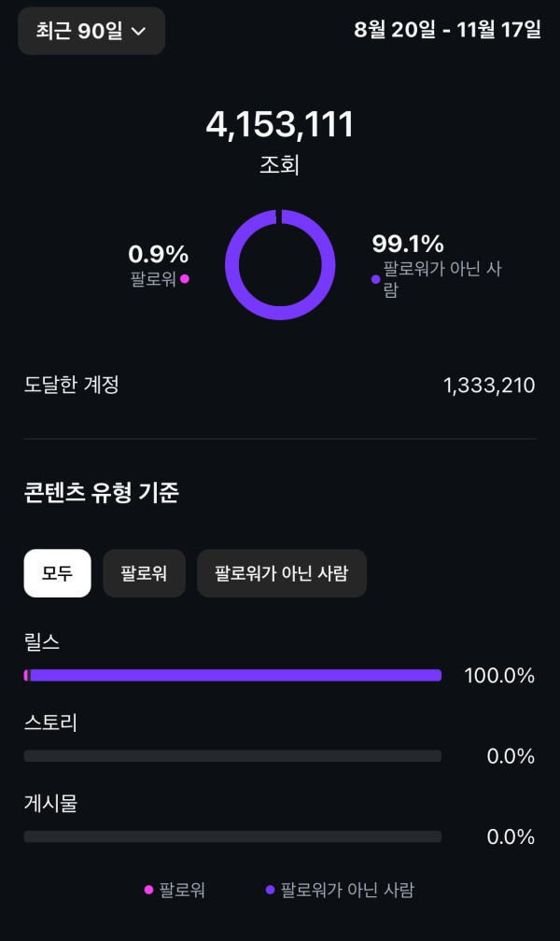Click the 게시물 empty progress bar
The image size is (560, 941).
click(233, 836)
